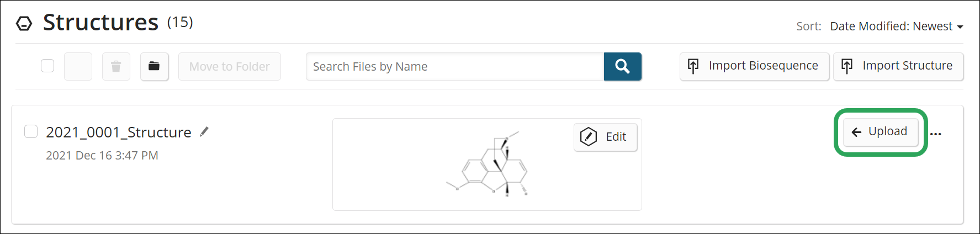The image size is (980, 234).
Task: Click the Move to Folder button
Action: tap(229, 67)
